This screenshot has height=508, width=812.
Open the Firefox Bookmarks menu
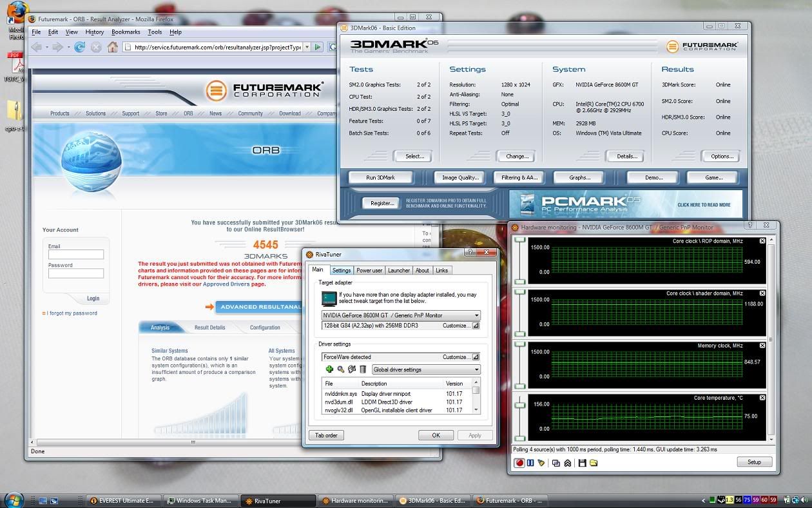click(x=126, y=32)
